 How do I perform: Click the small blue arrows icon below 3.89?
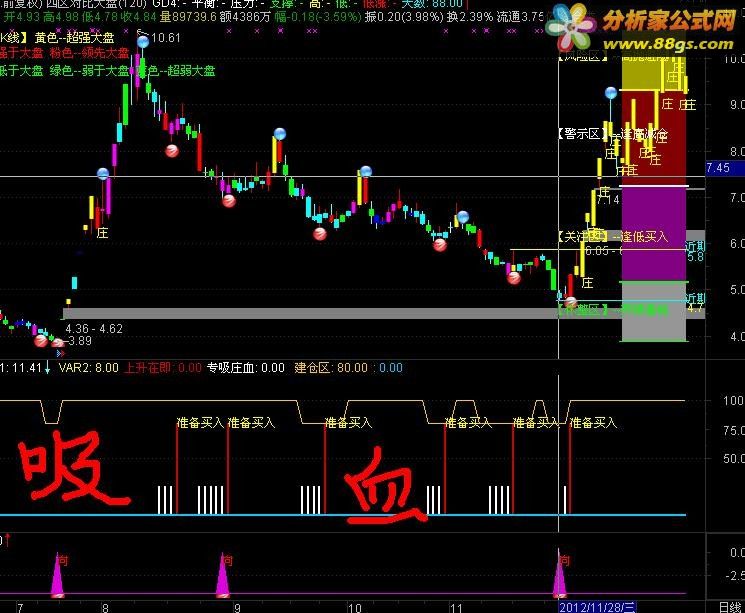click(x=60, y=354)
